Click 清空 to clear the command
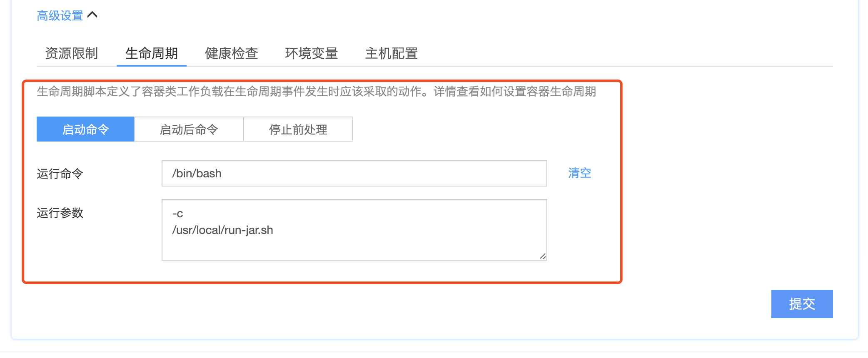 point(580,173)
